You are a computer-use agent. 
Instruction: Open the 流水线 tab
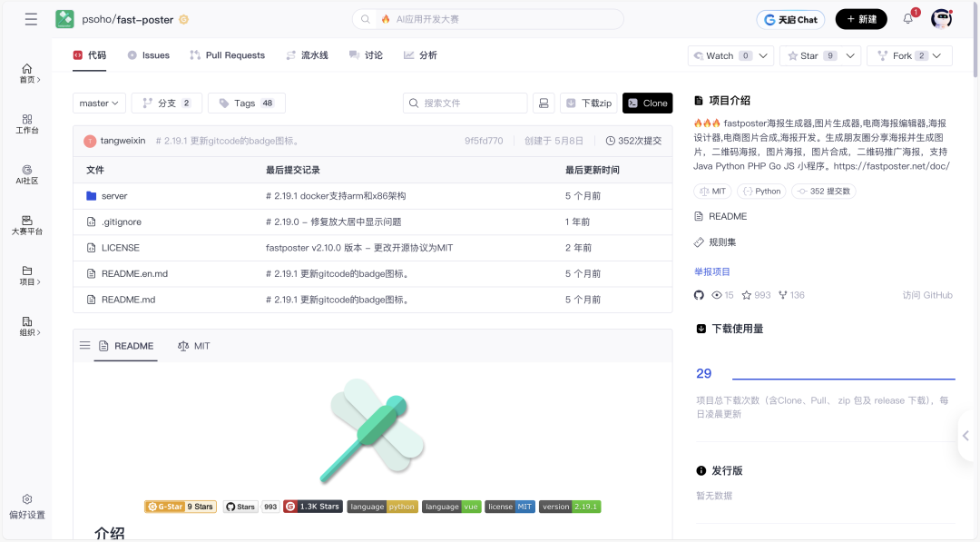pos(307,55)
